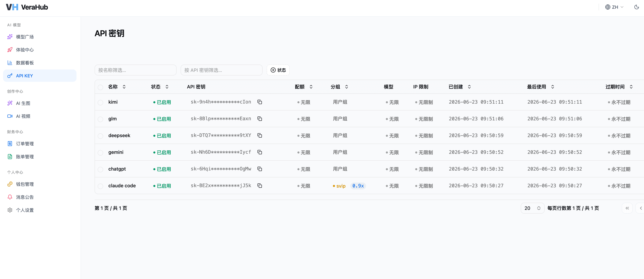Select the claude code row checkbox
Image resolution: width=644 pixels, height=279 pixels.
point(101,186)
